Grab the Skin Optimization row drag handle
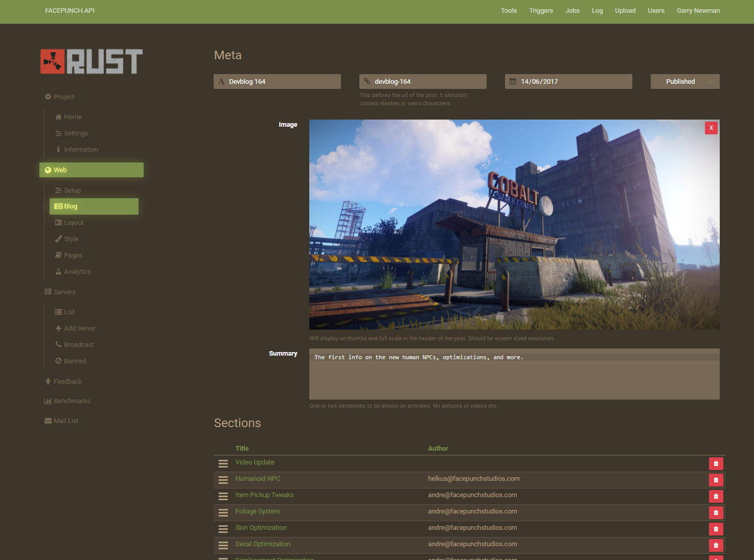This screenshot has height=560, width=754. (x=223, y=529)
